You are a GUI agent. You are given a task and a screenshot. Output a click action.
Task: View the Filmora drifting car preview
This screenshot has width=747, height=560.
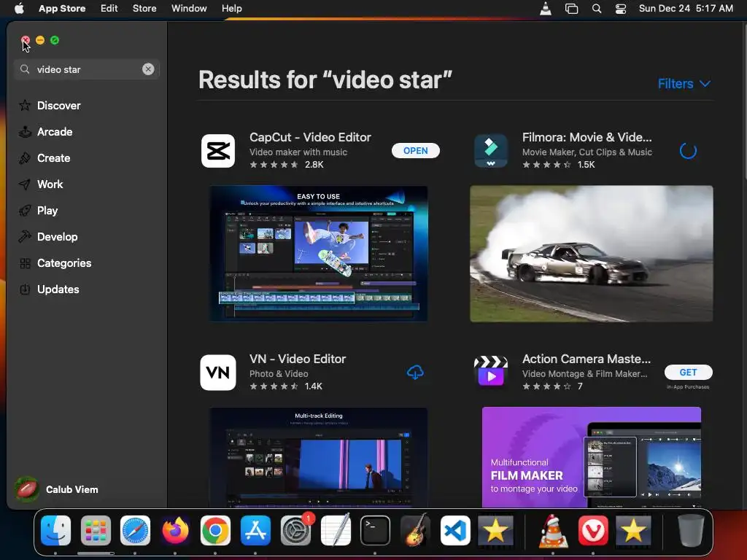(591, 253)
